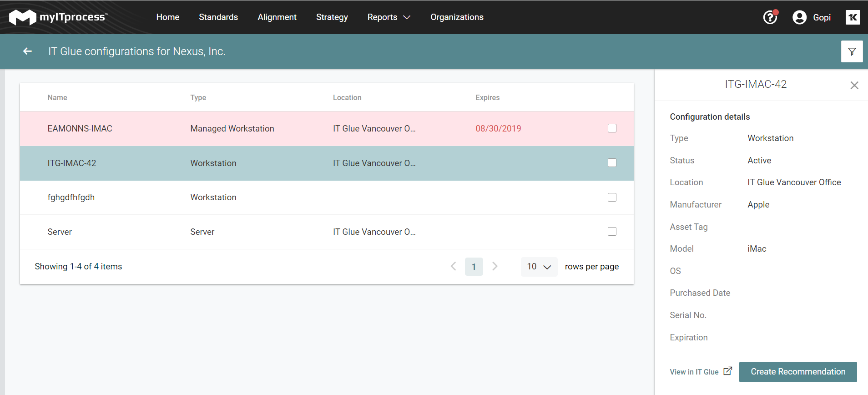The height and width of the screenshot is (395, 868).
Task: Close the ITG-IMAC-42 details panel
Action: click(854, 85)
